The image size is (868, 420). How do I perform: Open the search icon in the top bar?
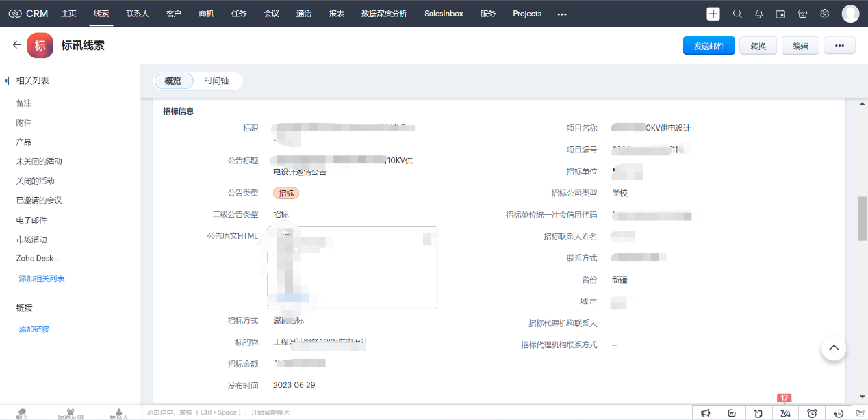tap(737, 13)
